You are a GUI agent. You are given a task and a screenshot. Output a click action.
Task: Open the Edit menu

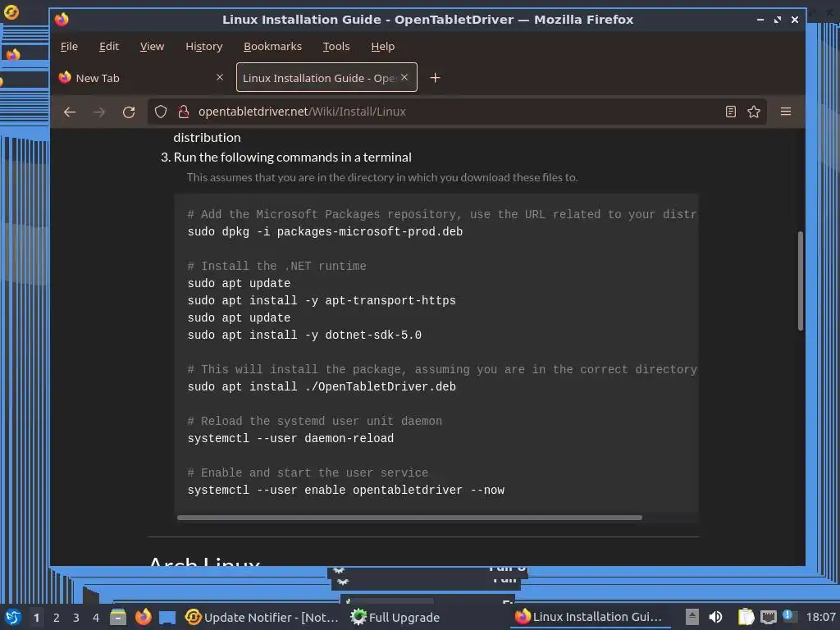tap(109, 47)
